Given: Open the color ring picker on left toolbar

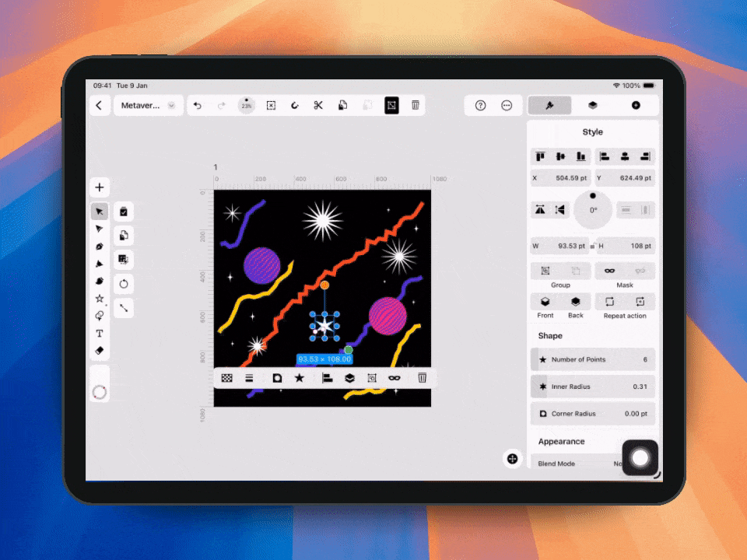Looking at the screenshot, I should pyautogui.click(x=100, y=392).
